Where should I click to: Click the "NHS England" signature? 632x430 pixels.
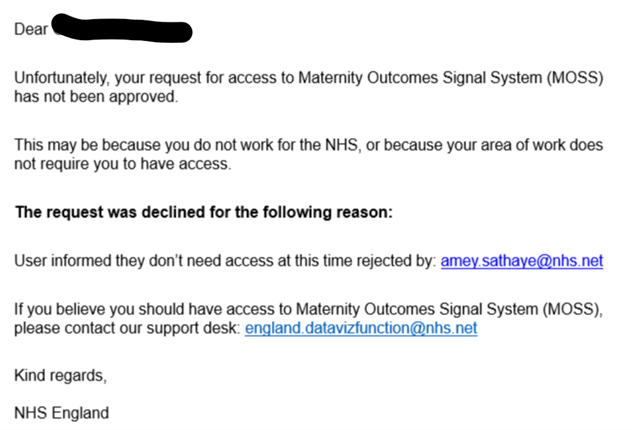pyautogui.click(x=61, y=412)
